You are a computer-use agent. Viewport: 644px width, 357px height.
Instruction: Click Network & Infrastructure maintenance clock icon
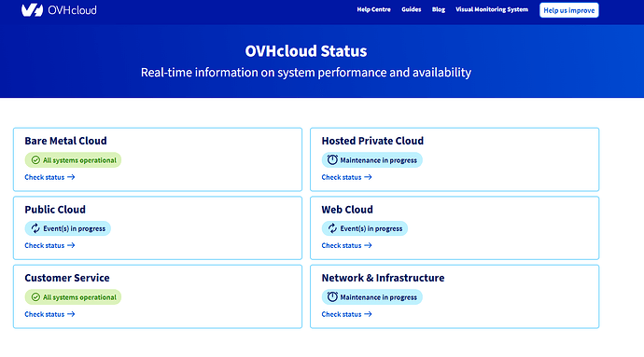(332, 296)
